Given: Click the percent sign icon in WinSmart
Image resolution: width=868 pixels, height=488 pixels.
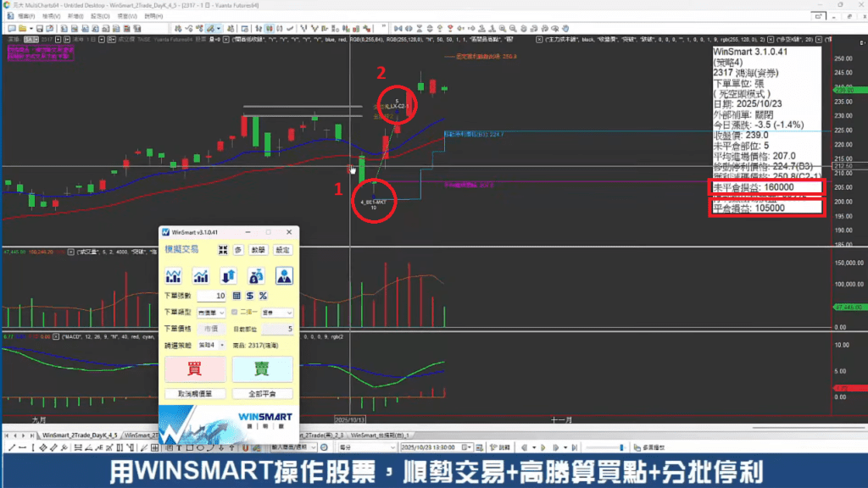Looking at the screenshot, I should point(263,296).
